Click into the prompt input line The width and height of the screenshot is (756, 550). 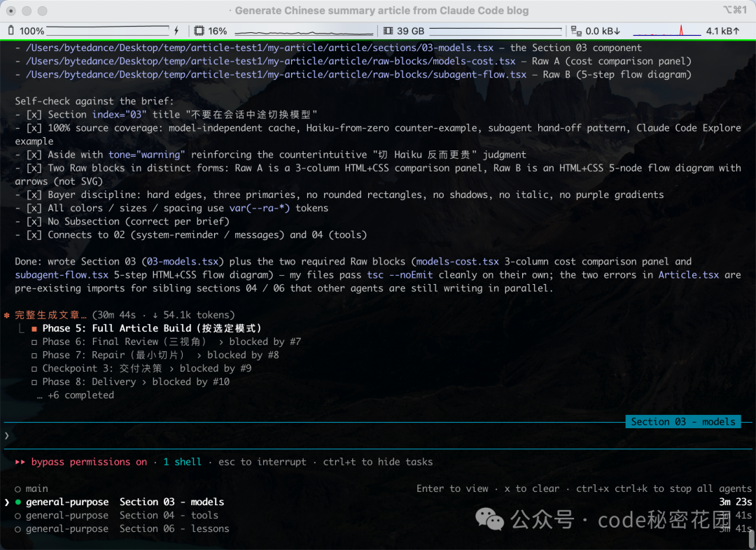[x=378, y=436]
